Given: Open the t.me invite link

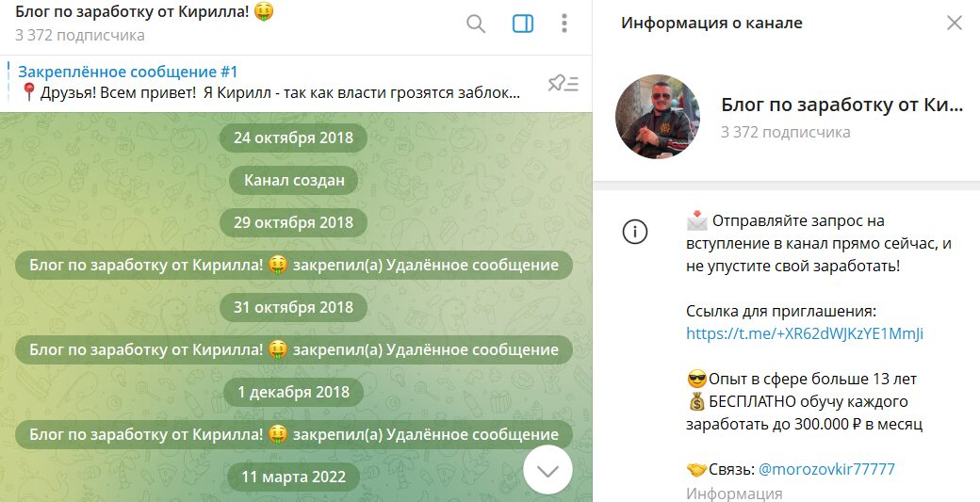Looking at the screenshot, I should point(805,333).
